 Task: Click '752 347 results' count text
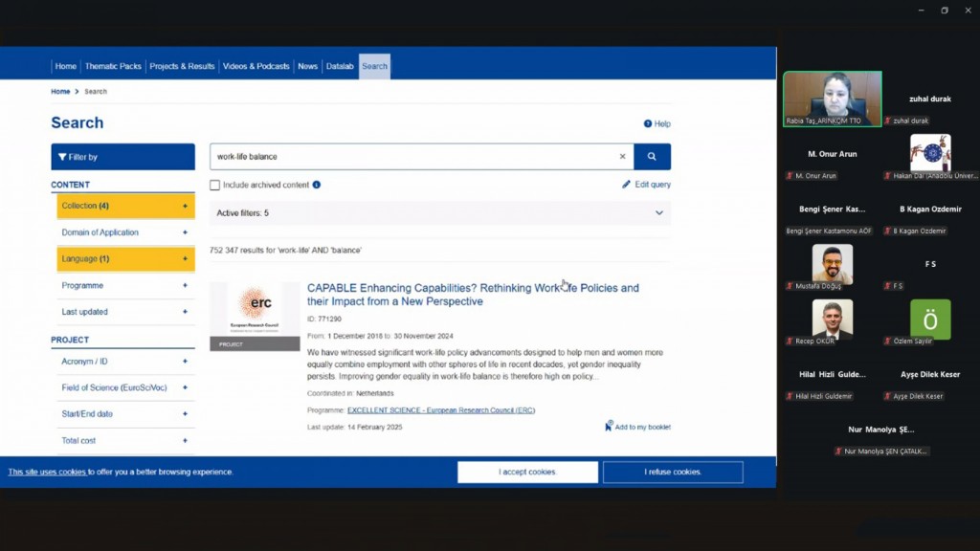pos(285,250)
